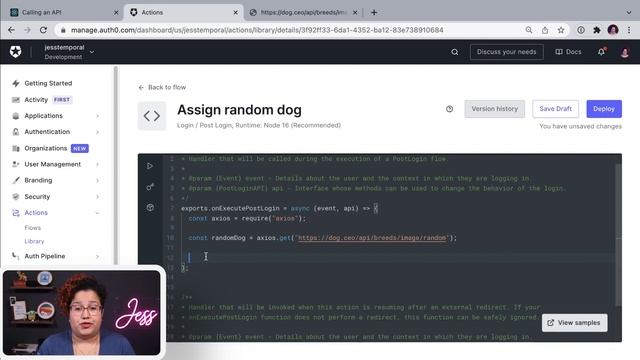
Task: Open the dependencies cube icon in editor
Action: [x=150, y=207]
